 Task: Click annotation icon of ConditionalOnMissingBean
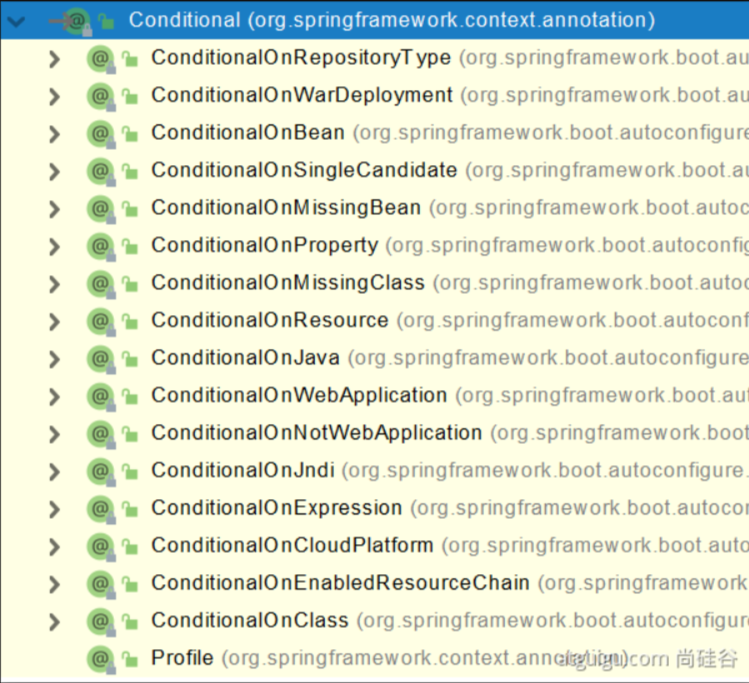click(101, 209)
